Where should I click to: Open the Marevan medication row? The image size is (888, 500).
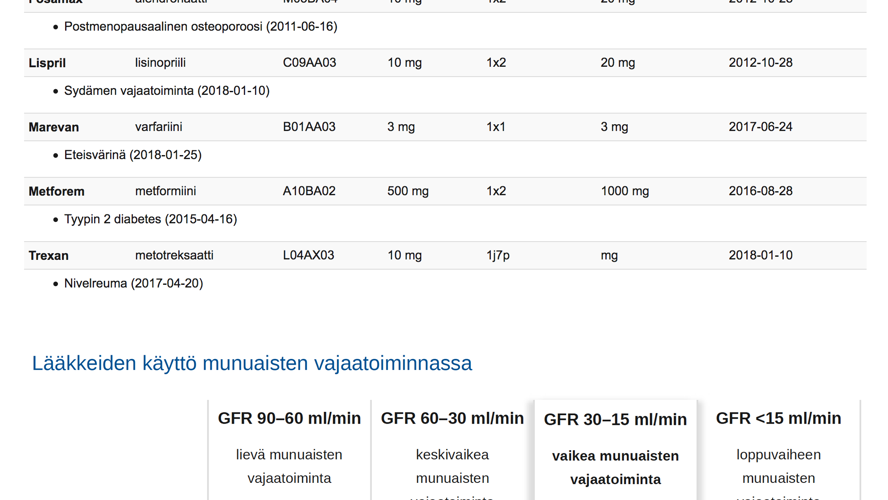pos(53,127)
